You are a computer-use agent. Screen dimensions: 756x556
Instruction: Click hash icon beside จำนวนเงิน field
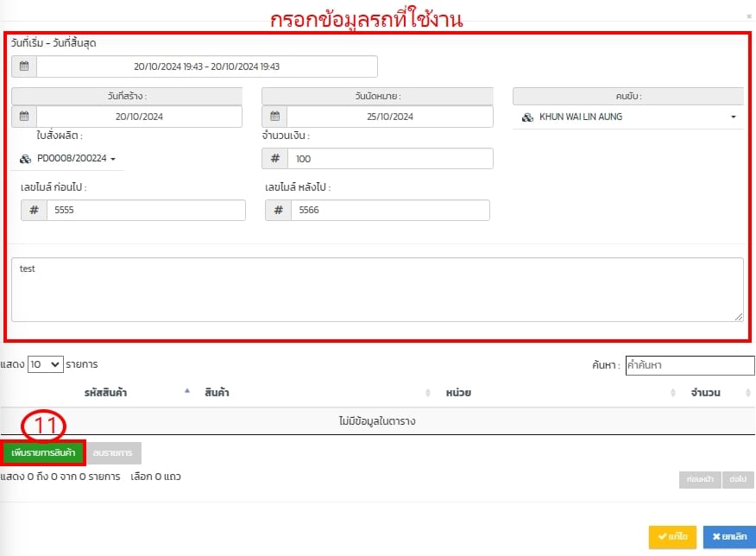coord(274,159)
